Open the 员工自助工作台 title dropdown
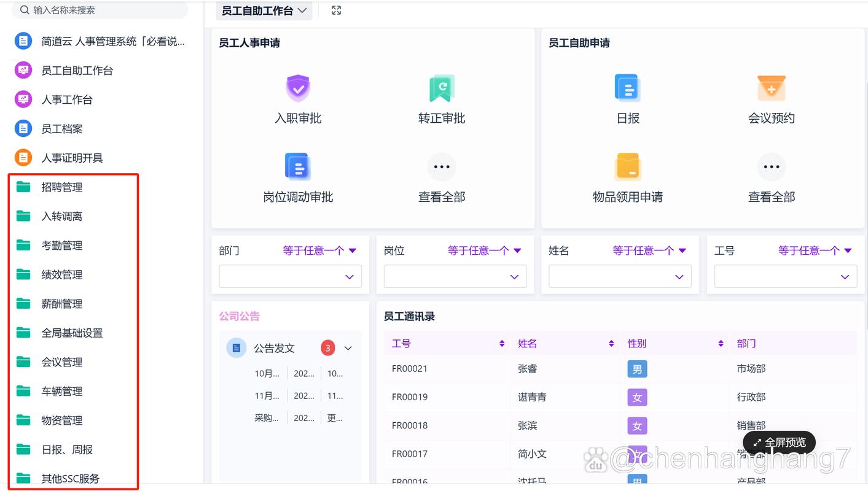Viewport: 868px width, 491px height. pos(264,10)
